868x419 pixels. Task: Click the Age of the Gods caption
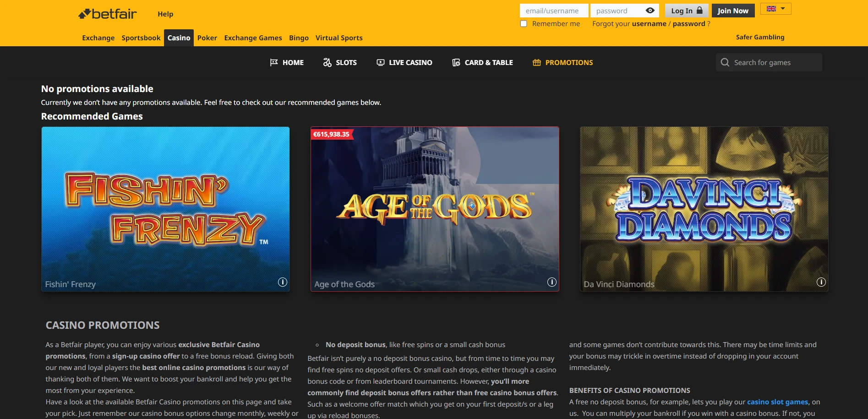[344, 284]
